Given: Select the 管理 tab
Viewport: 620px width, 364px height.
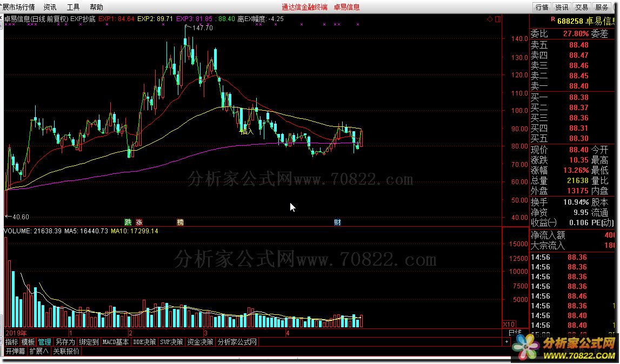Looking at the screenshot, I should (45, 342).
